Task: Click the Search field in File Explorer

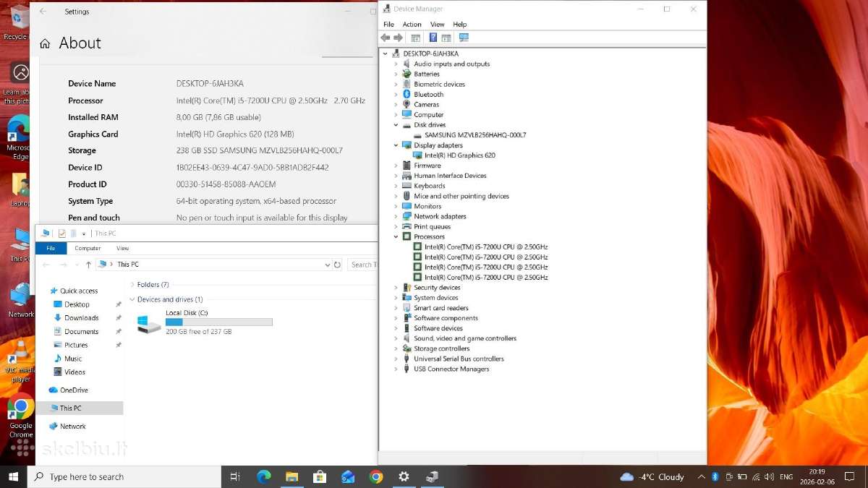Action: (x=362, y=265)
